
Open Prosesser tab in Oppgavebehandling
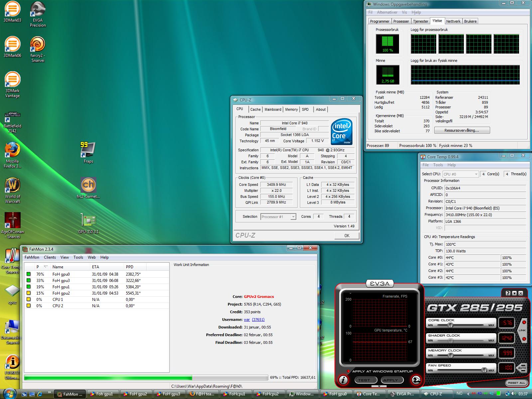pyautogui.click(x=401, y=21)
